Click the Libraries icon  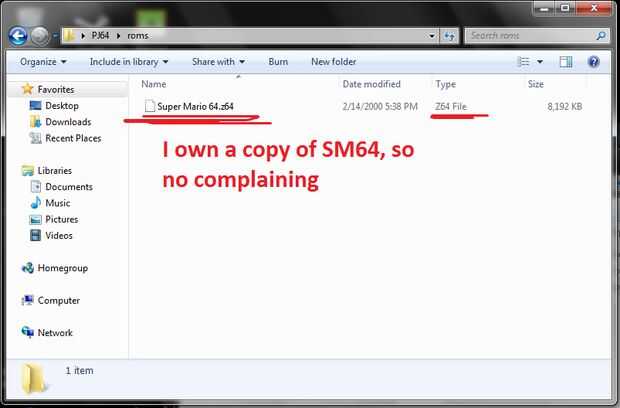pos(28,171)
